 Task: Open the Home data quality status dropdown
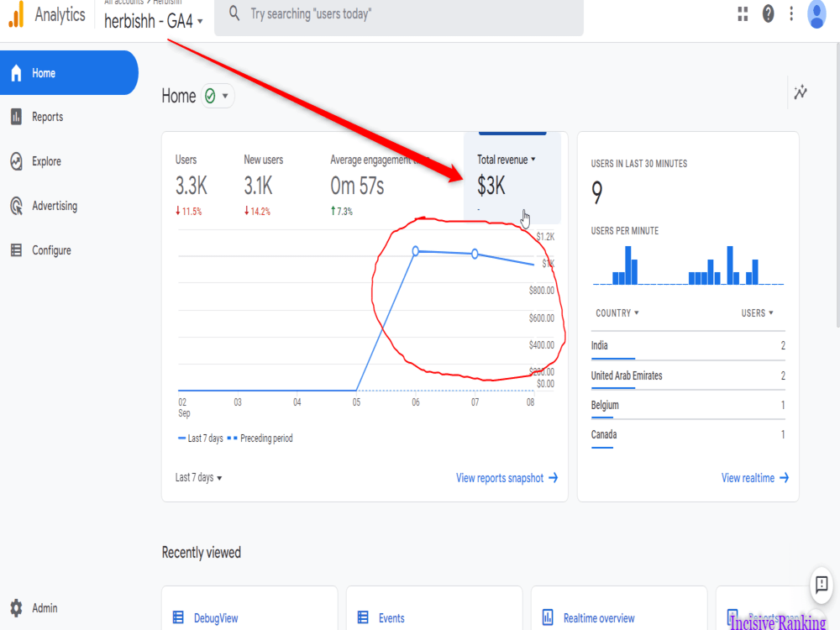pos(218,96)
